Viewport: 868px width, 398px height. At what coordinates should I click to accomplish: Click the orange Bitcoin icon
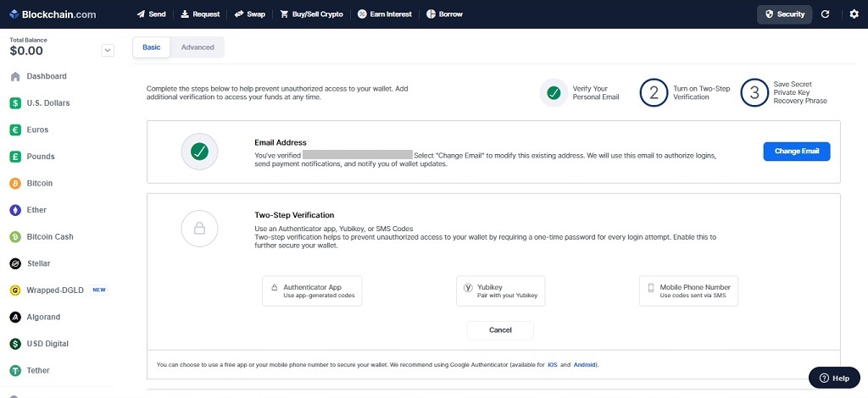(x=15, y=184)
